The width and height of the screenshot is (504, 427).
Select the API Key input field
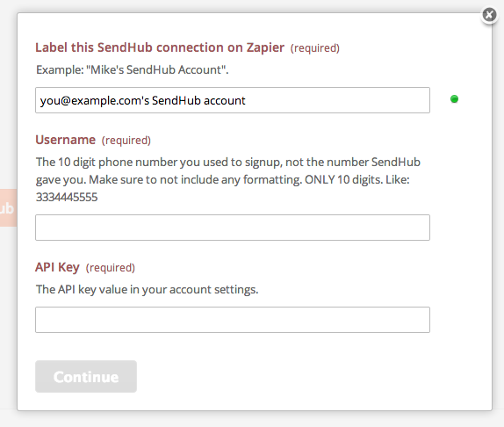pos(233,320)
